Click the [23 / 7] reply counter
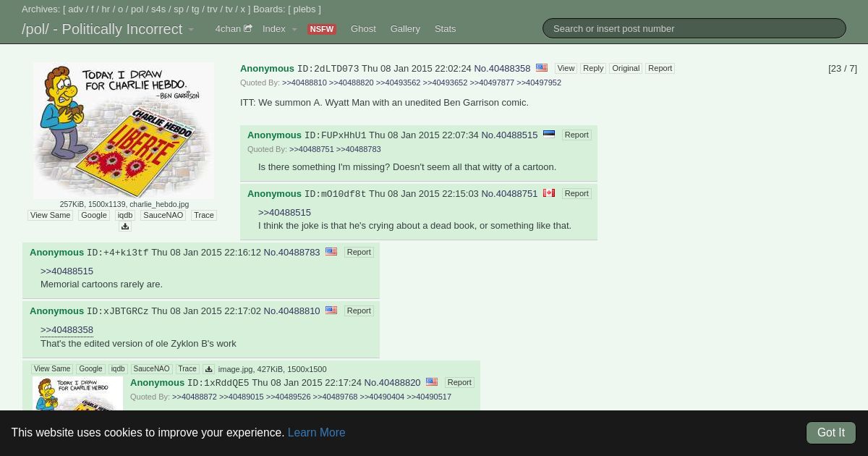The height and width of the screenshot is (456, 868). (843, 68)
